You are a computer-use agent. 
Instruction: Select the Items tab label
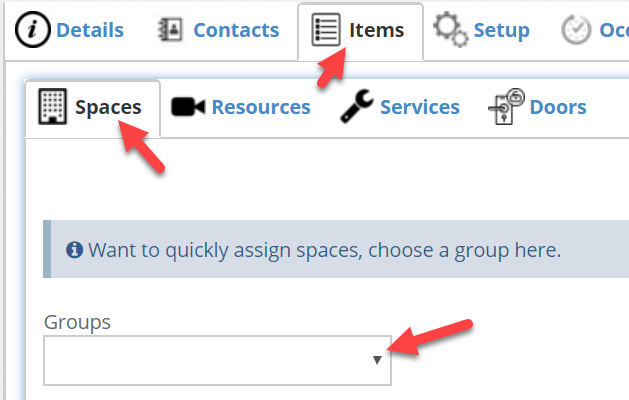[376, 30]
